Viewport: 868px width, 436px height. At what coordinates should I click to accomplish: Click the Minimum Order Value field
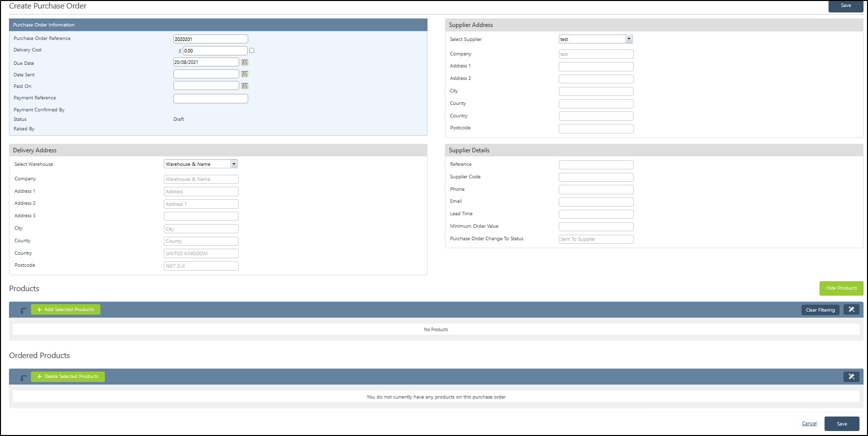[x=596, y=227]
